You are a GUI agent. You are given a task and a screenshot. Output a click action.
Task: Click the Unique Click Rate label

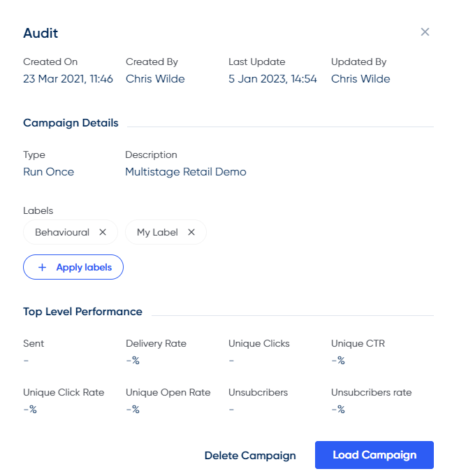[64, 393]
